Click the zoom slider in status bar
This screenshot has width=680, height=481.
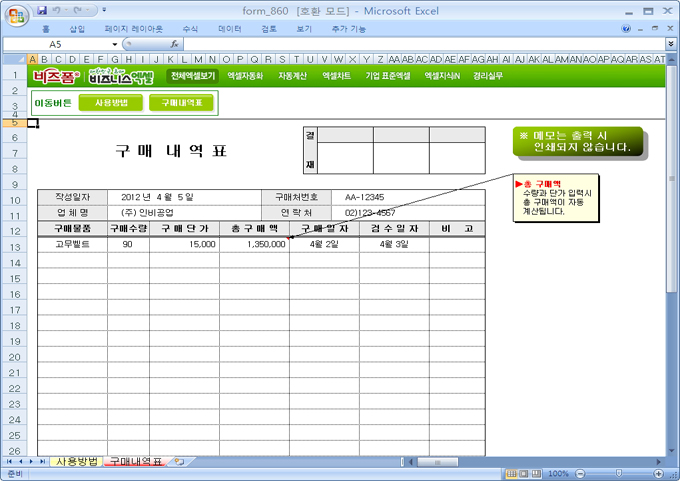click(x=620, y=473)
